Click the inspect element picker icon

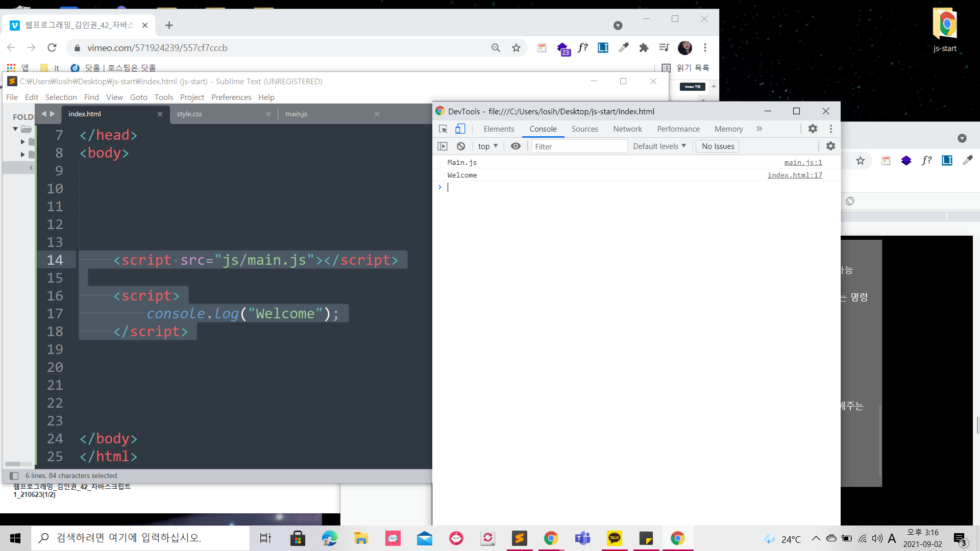pyautogui.click(x=443, y=129)
